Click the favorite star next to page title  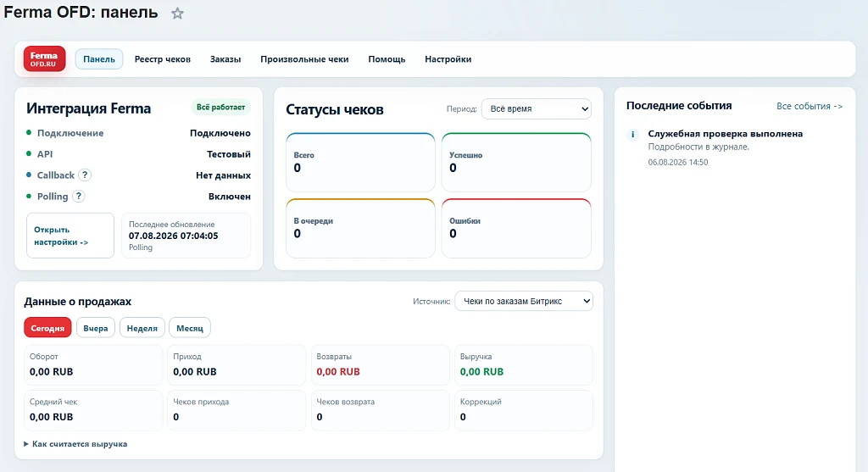click(x=177, y=14)
